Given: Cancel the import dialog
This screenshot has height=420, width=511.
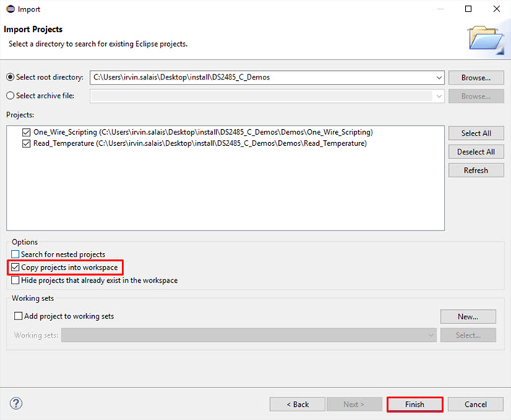Looking at the screenshot, I should coord(475,405).
